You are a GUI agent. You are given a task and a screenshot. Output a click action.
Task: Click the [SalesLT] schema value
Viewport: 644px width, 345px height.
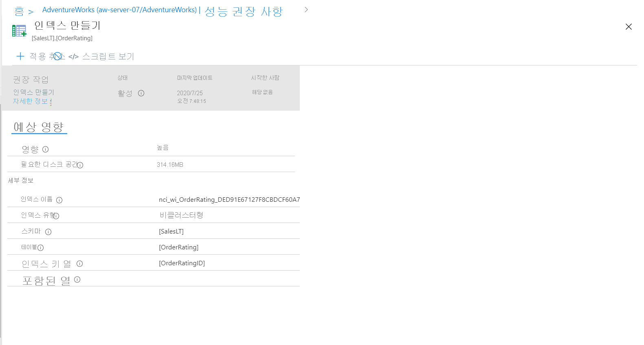[x=171, y=231]
